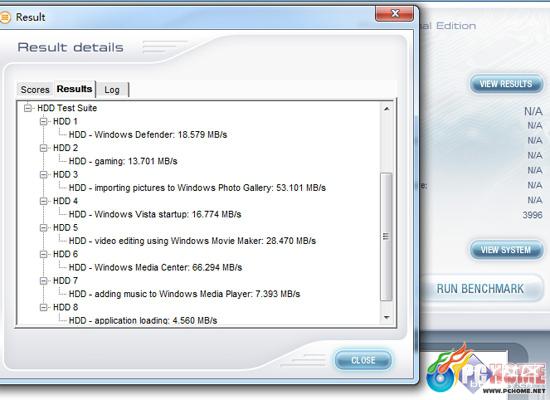
Task: Select the video editing Windows Movie Maker row
Action: click(x=192, y=241)
